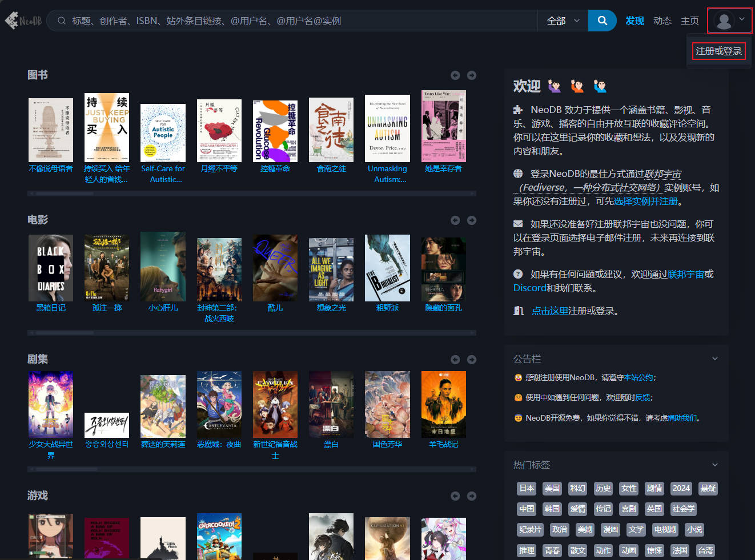Open the 黑箱日记 movie poster

[51, 268]
